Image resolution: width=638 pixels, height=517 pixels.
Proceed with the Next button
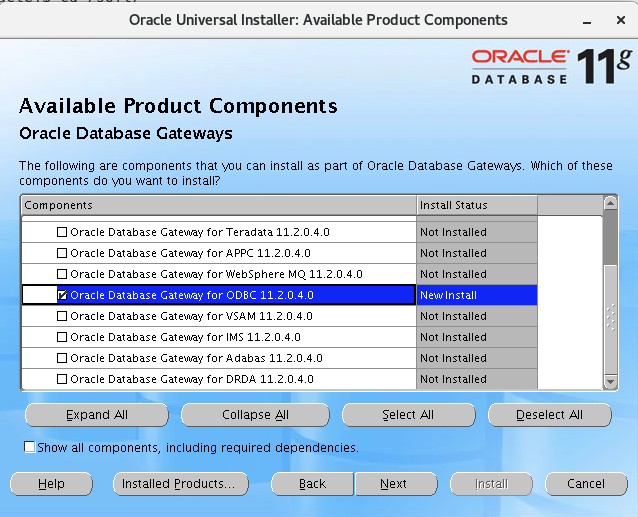point(396,484)
